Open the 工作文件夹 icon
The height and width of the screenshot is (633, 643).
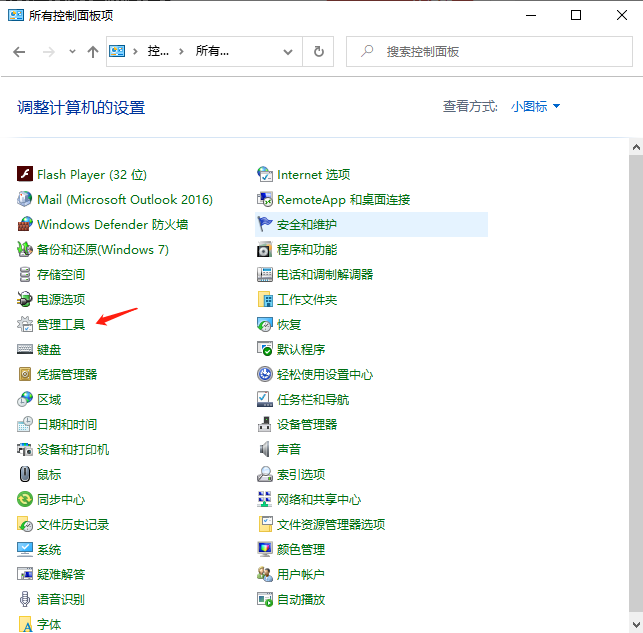(x=264, y=299)
